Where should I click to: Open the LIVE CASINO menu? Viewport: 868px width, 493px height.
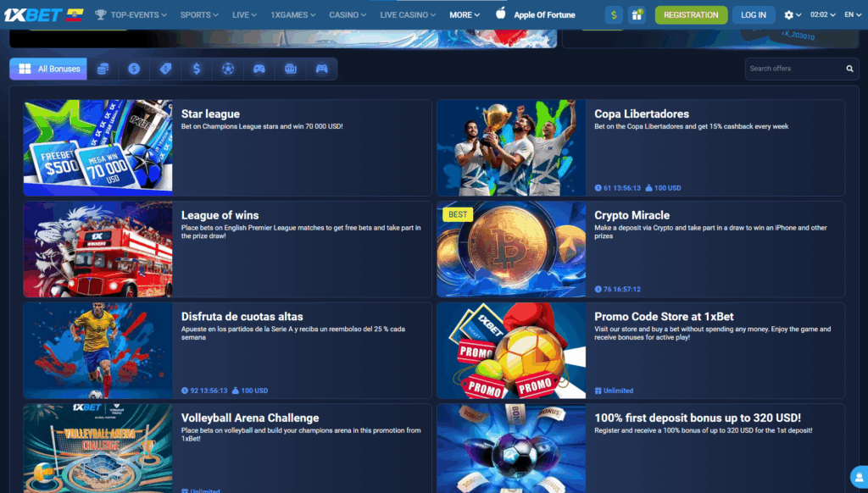click(407, 14)
